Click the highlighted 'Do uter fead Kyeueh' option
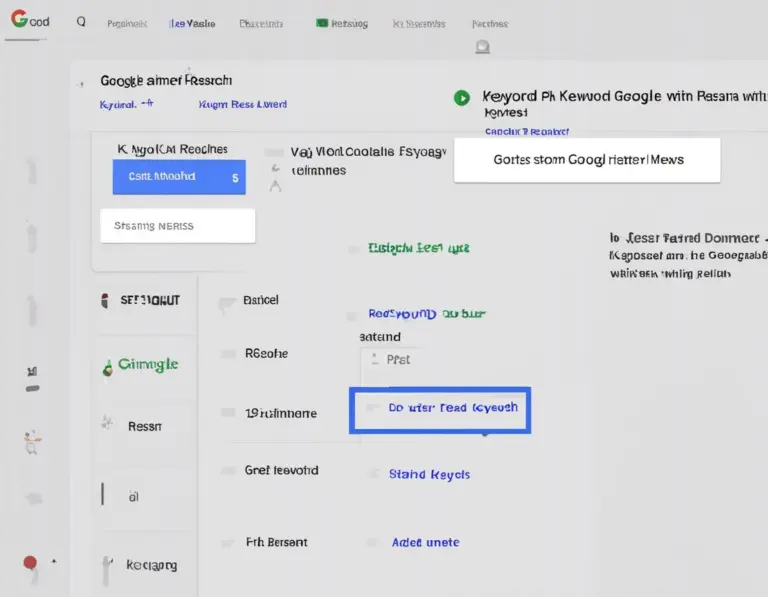768x597 pixels. (440, 410)
